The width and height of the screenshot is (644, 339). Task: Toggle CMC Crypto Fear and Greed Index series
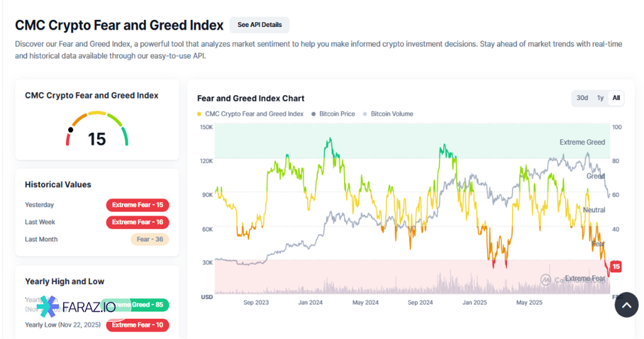tap(254, 114)
